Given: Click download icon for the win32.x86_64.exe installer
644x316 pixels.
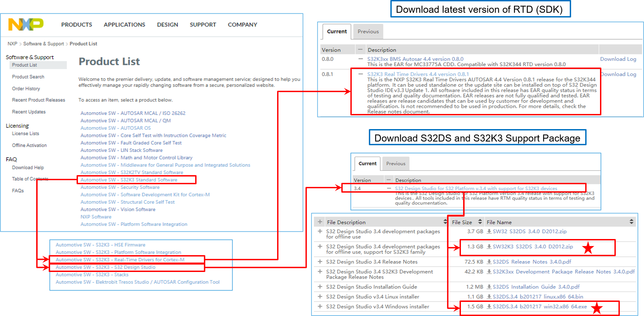Looking at the screenshot, I should [x=489, y=307].
